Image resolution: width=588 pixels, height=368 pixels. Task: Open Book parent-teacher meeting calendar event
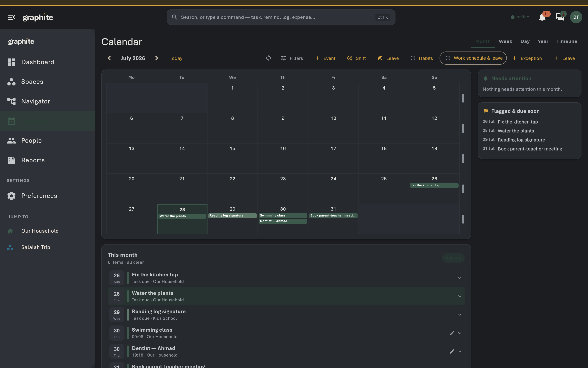pyautogui.click(x=333, y=216)
